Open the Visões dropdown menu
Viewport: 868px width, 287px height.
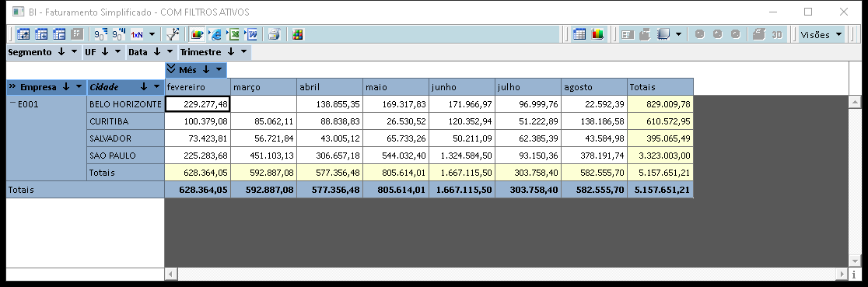click(x=821, y=34)
